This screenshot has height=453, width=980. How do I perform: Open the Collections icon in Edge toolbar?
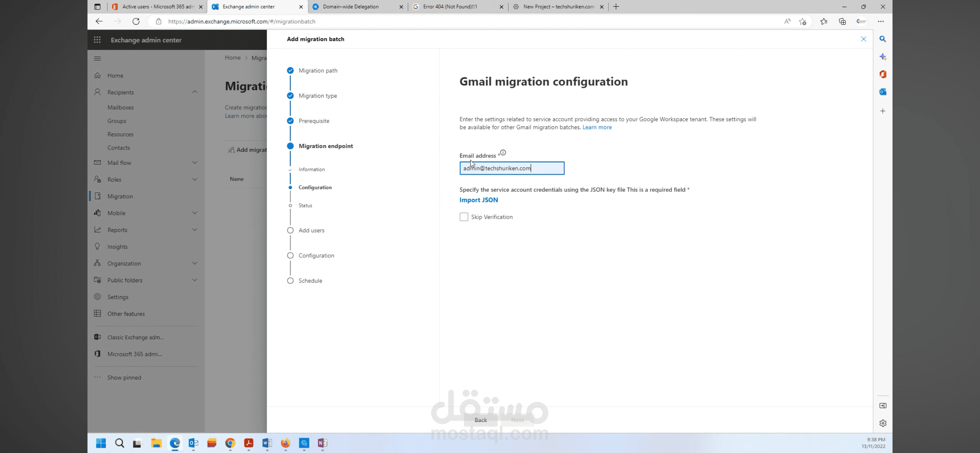point(842,22)
